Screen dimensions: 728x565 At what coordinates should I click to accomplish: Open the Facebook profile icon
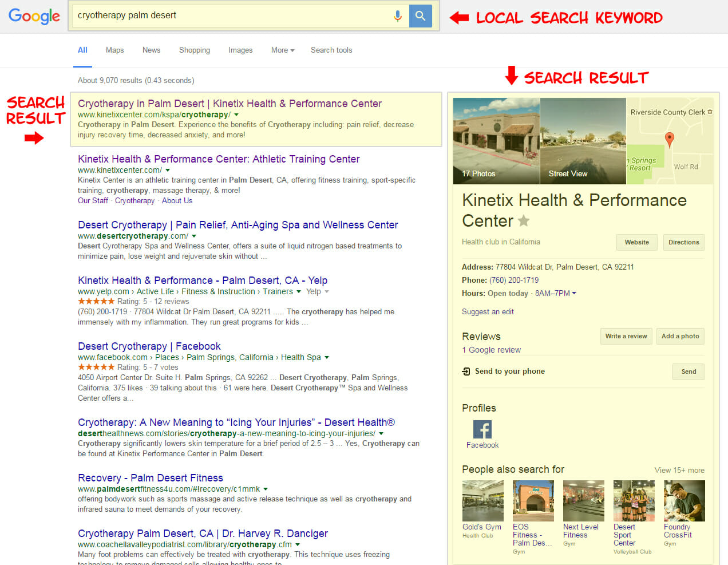pos(482,429)
